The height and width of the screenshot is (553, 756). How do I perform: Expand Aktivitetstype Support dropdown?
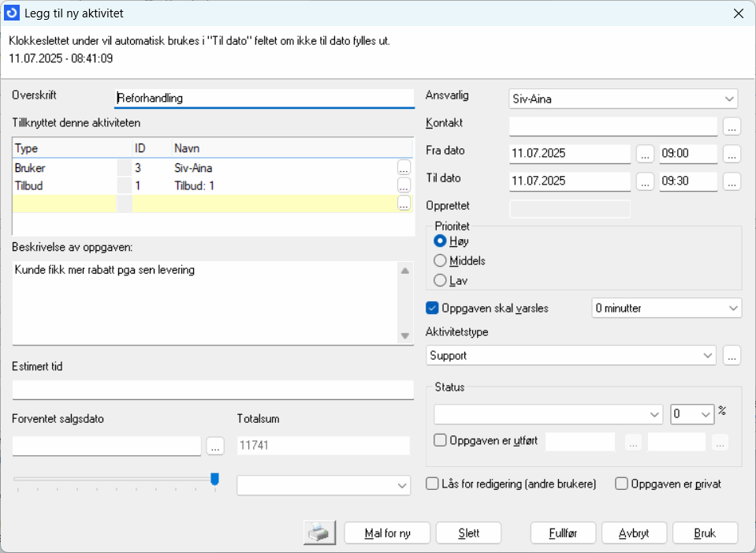[x=707, y=356]
